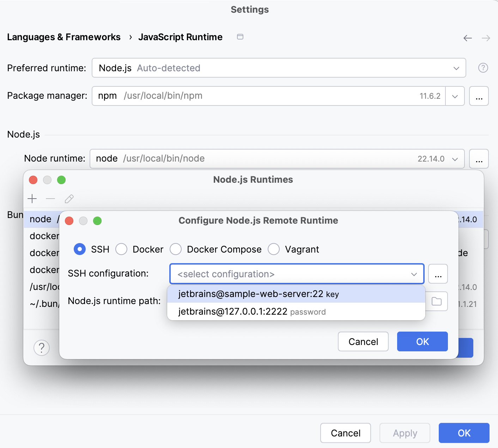Apply the Settings changes
This screenshot has width=498, height=448.
(405, 433)
